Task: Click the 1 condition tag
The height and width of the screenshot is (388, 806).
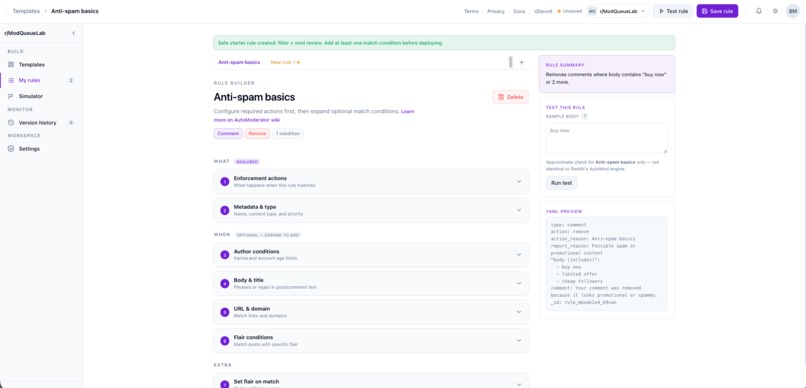Action: pyautogui.click(x=288, y=134)
